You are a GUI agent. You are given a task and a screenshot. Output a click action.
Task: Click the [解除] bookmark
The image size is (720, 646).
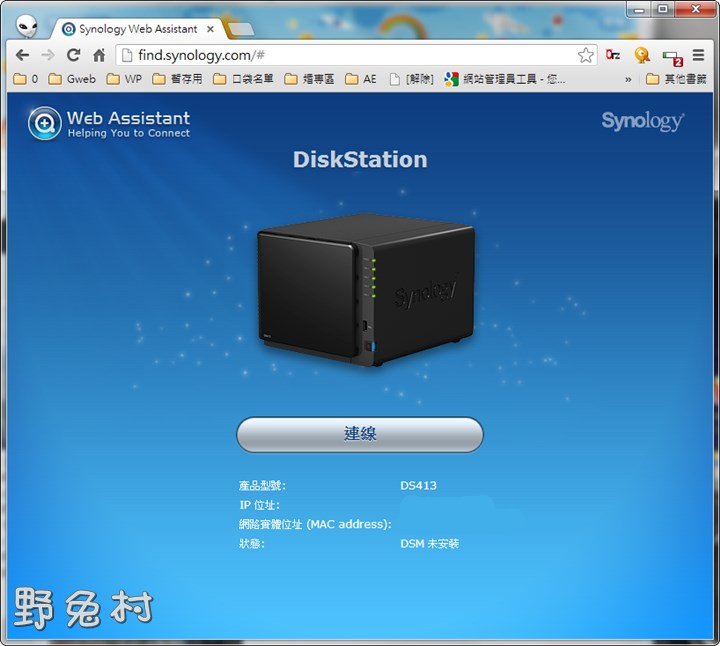point(411,79)
